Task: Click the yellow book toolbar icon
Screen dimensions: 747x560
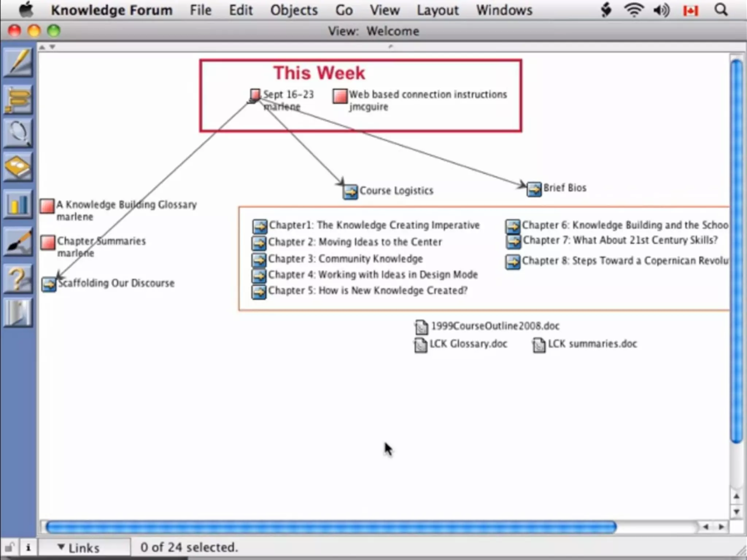Action: [18, 167]
